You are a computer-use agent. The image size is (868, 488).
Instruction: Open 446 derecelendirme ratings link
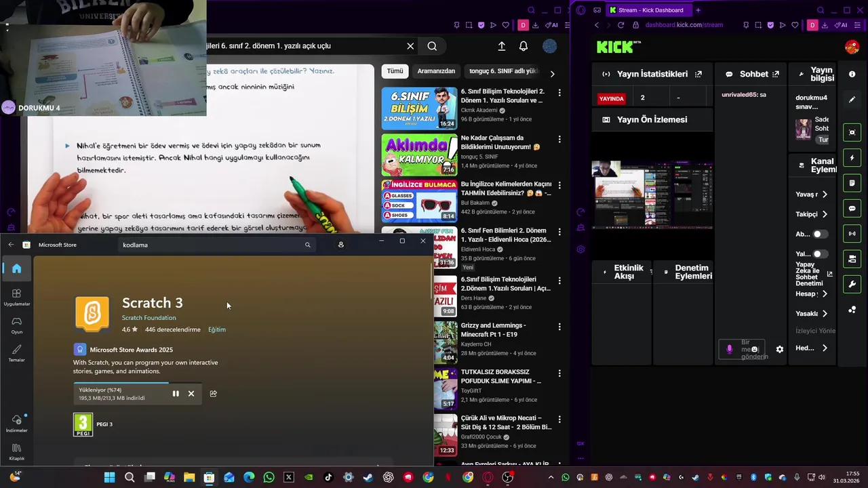point(173,329)
